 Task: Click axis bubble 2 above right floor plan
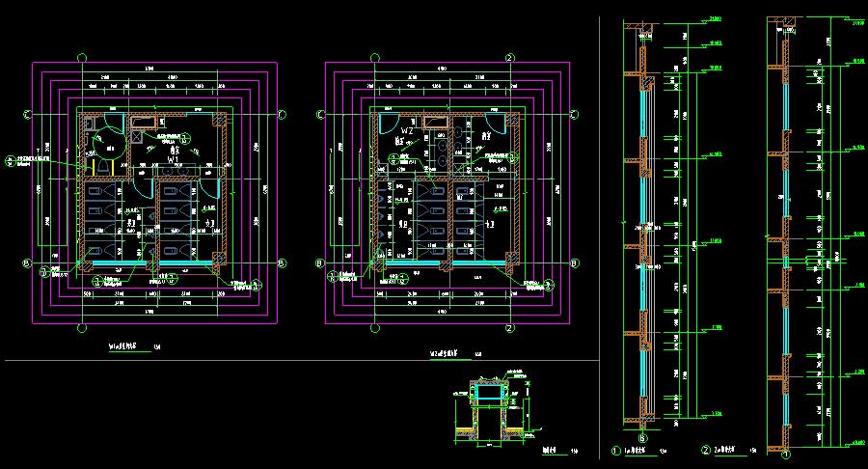point(508,58)
